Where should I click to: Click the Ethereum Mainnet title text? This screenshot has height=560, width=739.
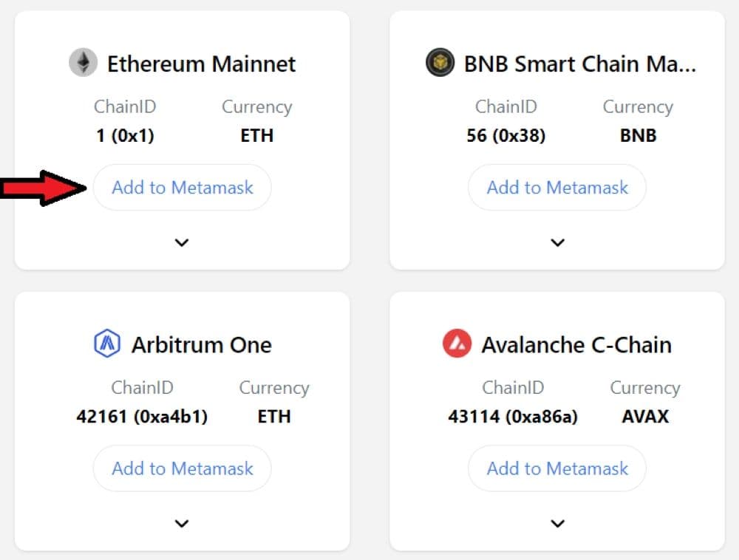tap(201, 64)
